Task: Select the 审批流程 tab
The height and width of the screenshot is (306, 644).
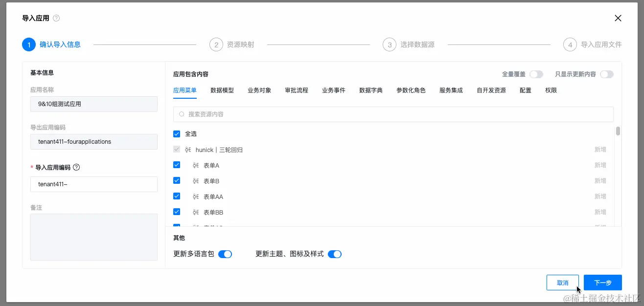Action: pos(296,90)
